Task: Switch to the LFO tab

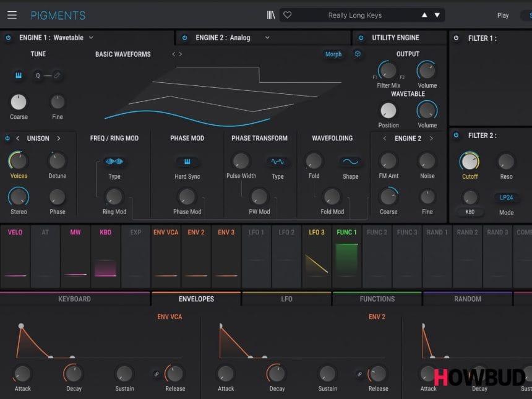Action: point(286,299)
